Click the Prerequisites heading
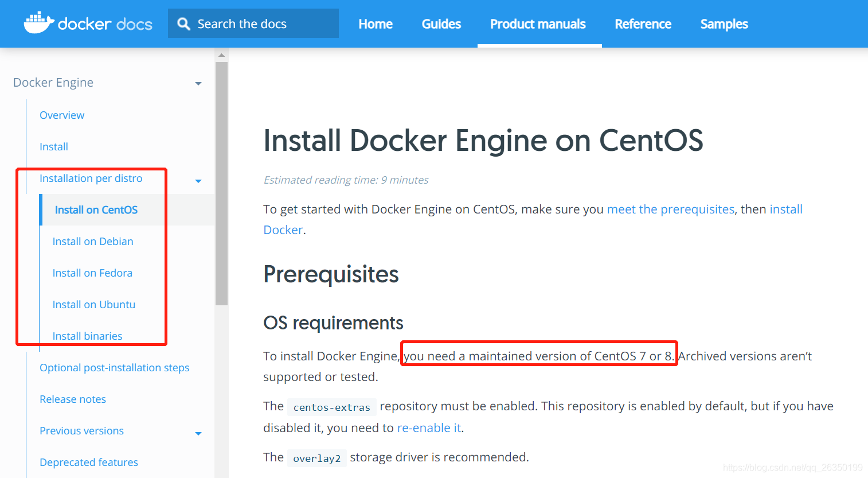The height and width of the screenshot is (478, 868). click(x=331, y=275)
